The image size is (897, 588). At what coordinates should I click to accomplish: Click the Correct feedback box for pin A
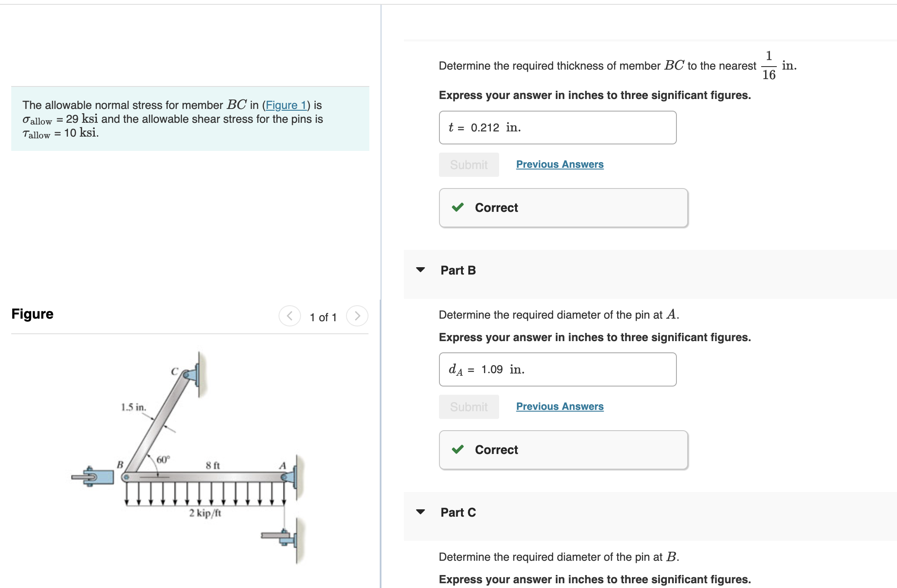(x=564, y=450)
